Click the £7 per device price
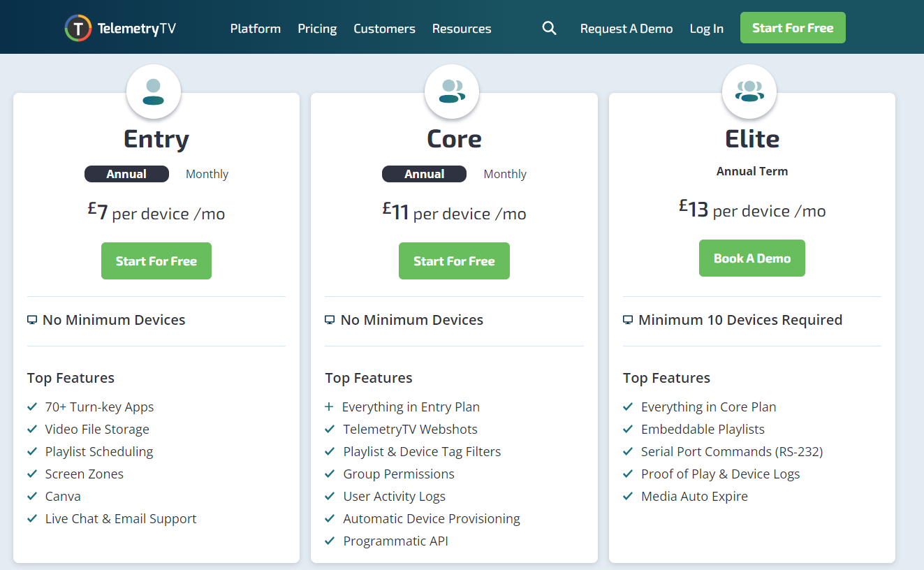The image size is (924, 570). [x=156, y=212]
